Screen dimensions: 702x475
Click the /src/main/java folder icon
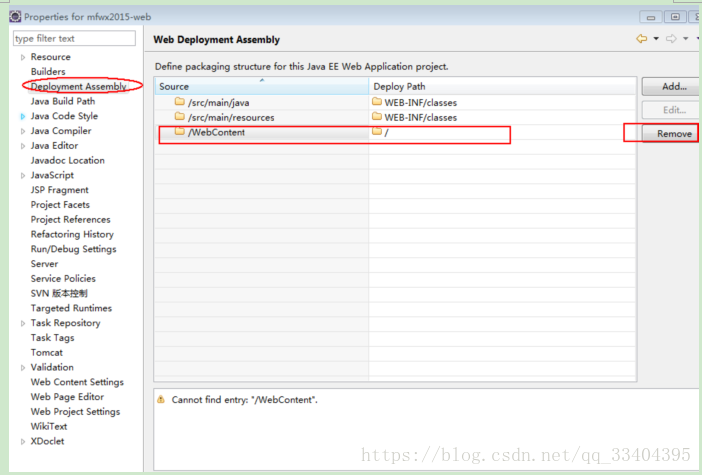tap(180, 102)
